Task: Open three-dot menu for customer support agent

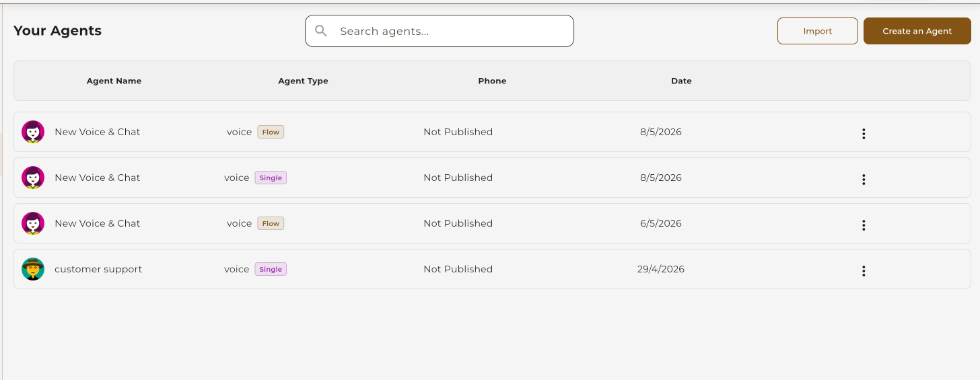Action: [x=864, y=270]
